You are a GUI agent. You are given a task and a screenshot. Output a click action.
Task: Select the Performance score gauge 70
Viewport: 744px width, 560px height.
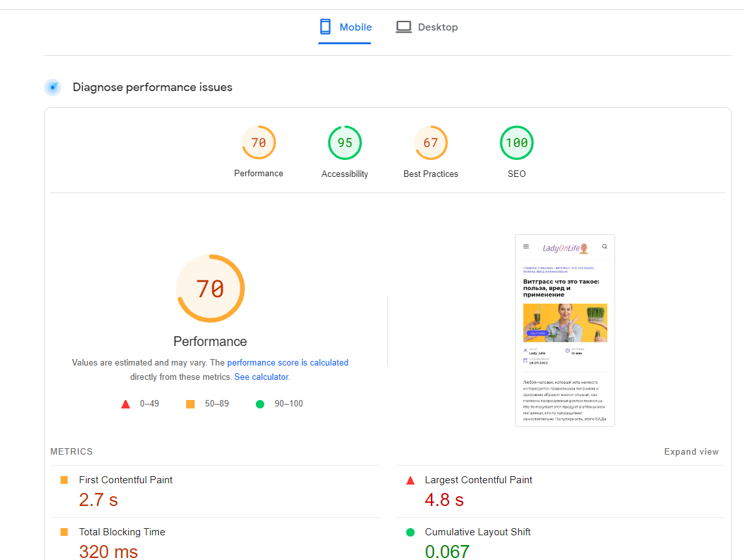(x=258, y=143)
